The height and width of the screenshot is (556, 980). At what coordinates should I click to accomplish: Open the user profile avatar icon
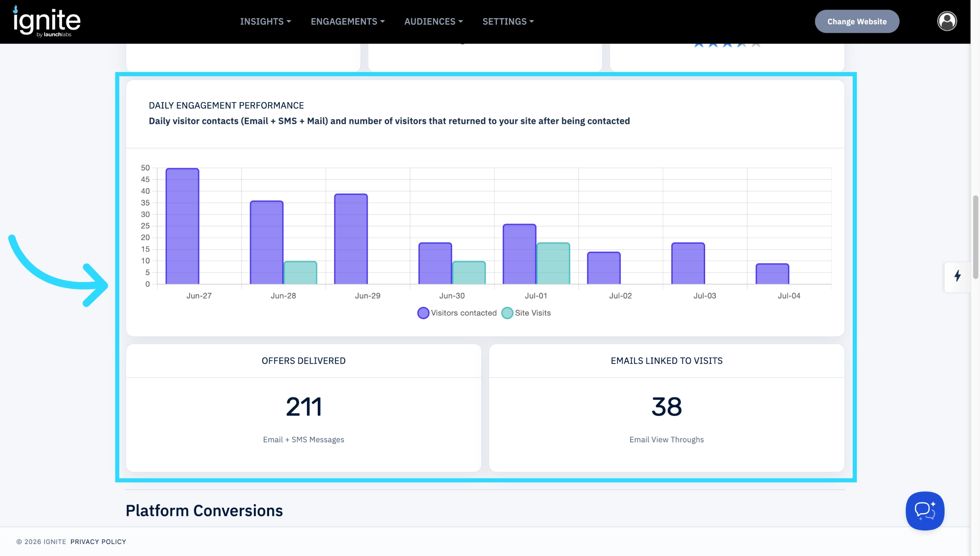(947, 21)
